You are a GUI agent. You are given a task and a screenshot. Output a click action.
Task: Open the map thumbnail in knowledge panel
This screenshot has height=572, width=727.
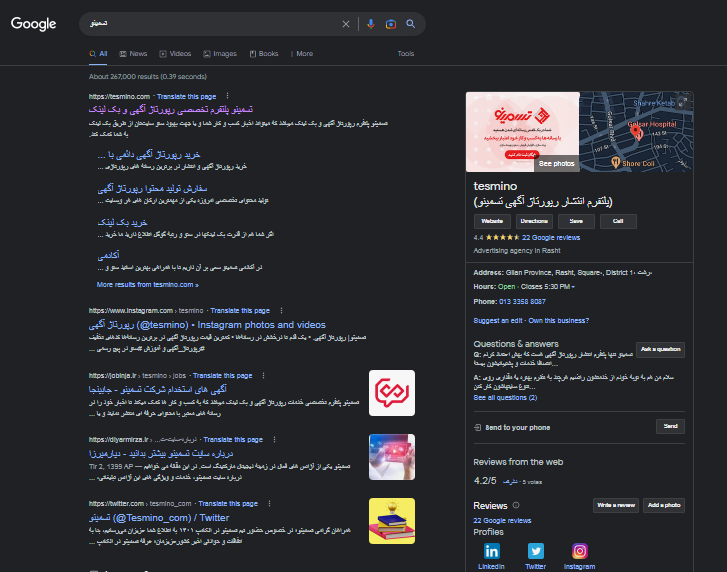[636, 132]
